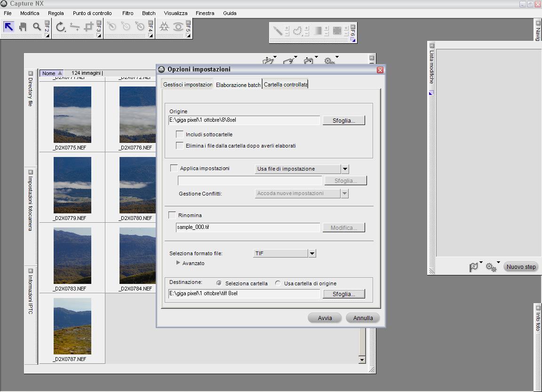The image size is (542, 392).
Task: Activate the hand pan tool
Action: tap(23, 27)
